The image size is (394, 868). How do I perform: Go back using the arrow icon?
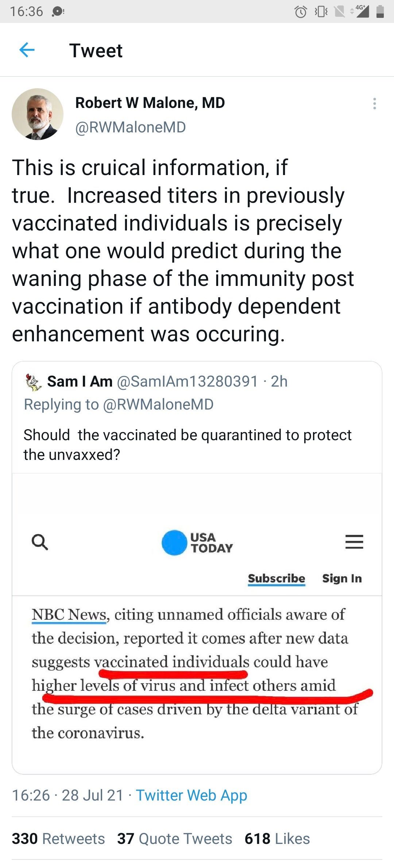point(27,50)
